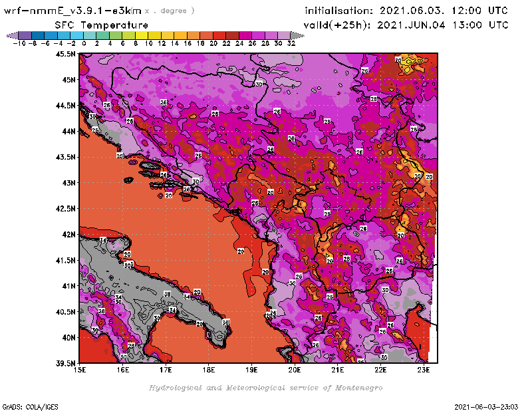
Task: Click the '23E' longitude axis label
Action: pos(424,370)
